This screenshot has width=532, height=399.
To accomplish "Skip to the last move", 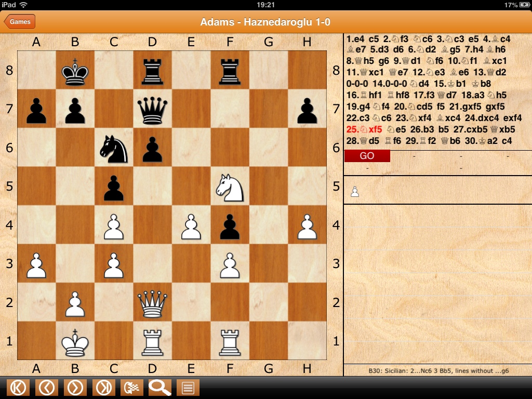I will (104, 388).
